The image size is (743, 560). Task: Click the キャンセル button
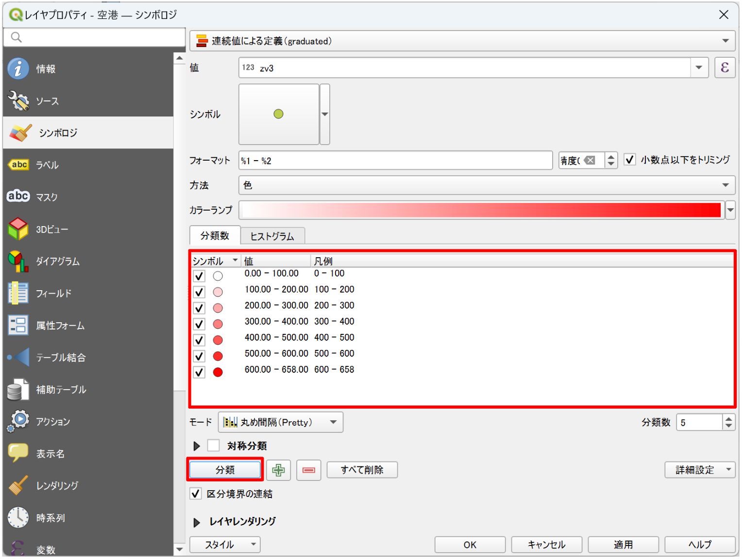click(547, 544)
